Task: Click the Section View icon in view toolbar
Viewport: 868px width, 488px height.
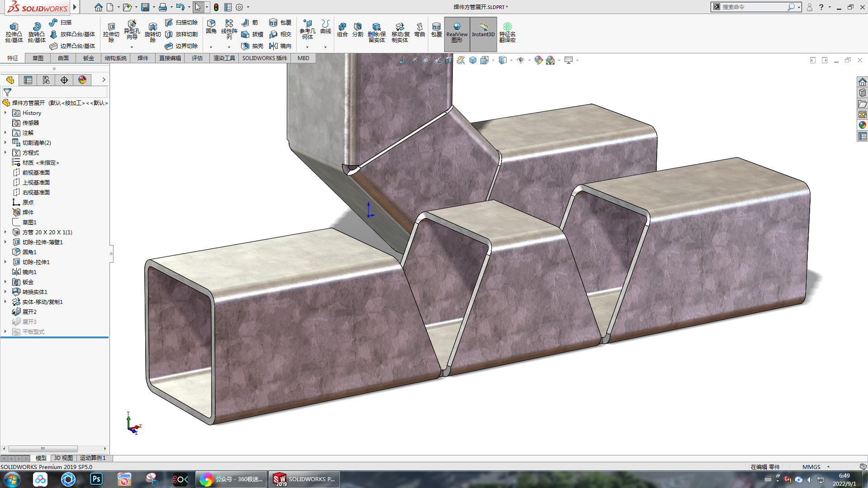Action: tap(449, 60)
